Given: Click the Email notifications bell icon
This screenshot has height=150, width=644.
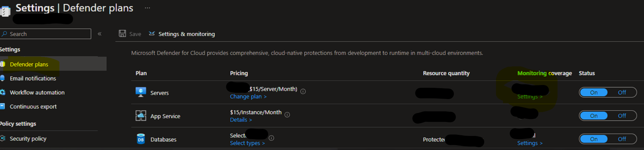Looking at the screenshot, I should pyautogui.click(x=2, y=78).
